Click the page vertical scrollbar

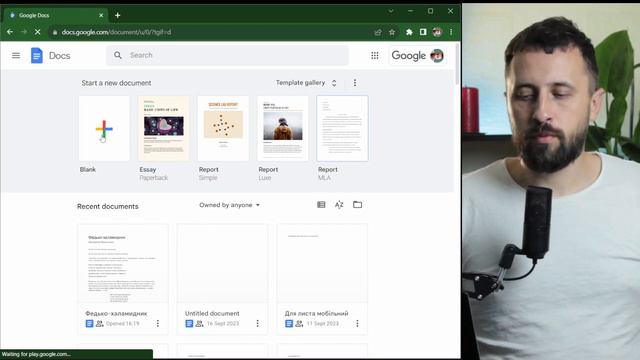pos(457,64)
